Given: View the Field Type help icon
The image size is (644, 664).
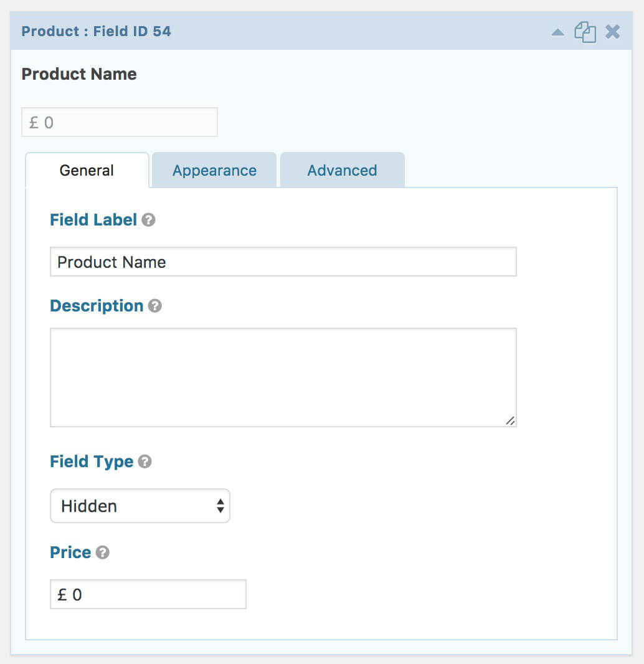Looking at the screenshot, I should [x=145, y=462].
